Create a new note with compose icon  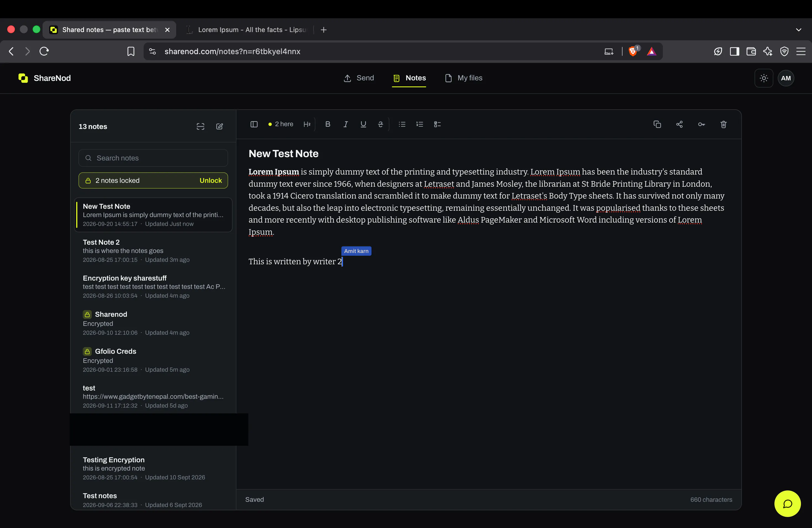(x=220, y=126)
